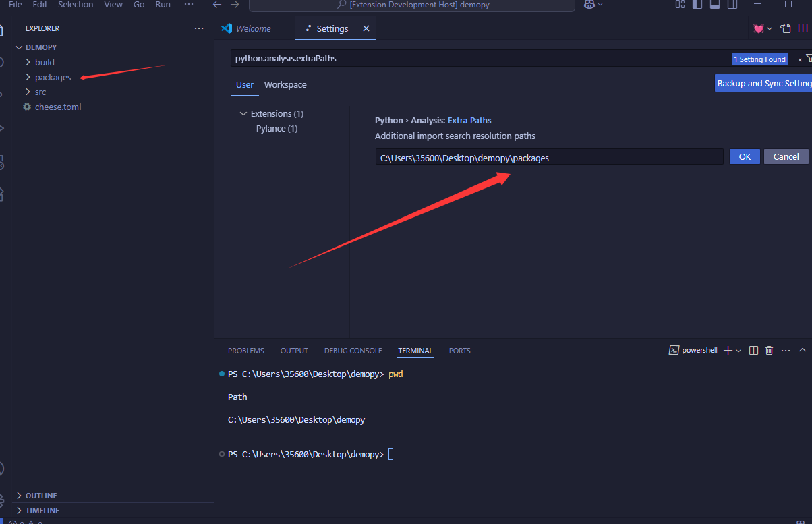Clear settings search input icon
Viewport: 812px width, 524px height.
[796, 59]
